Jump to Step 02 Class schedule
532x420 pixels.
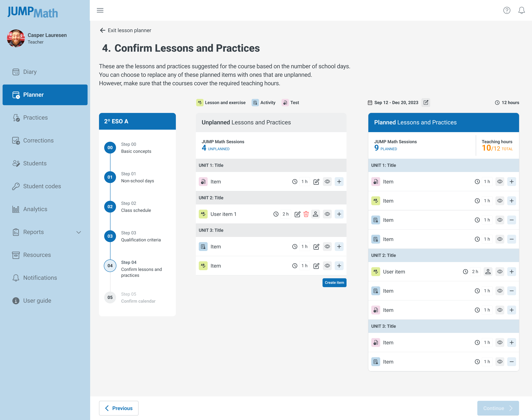point(136,207)
